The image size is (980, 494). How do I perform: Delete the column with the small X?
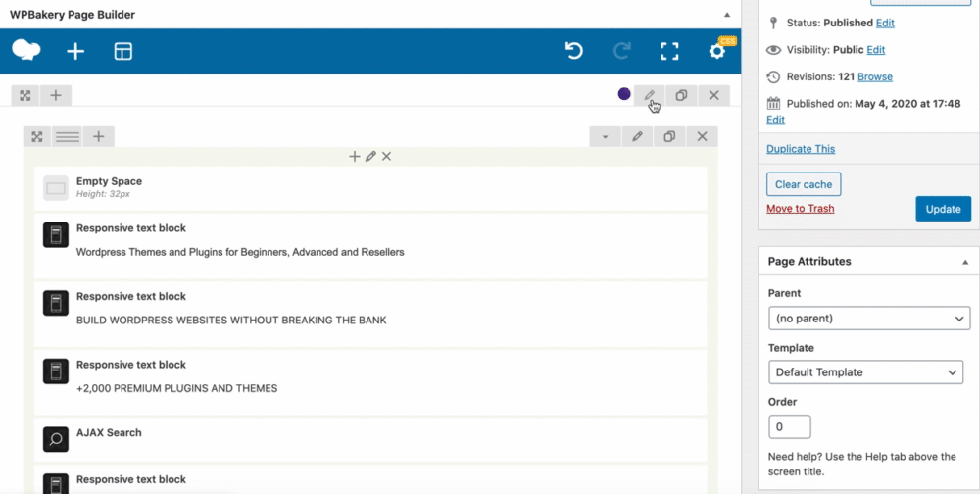click(x=386, y=156)
